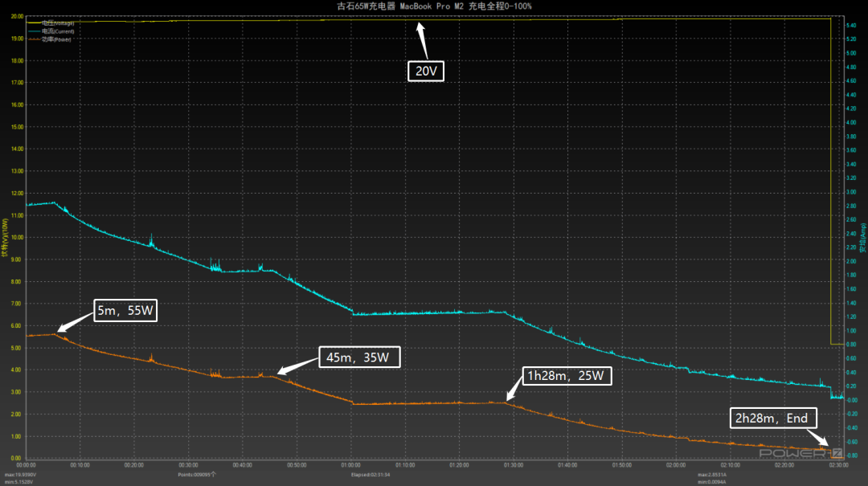The height and width of the screenshot is (486, 868).
Task: Click the 伏特(V)(10W) axis title
Action: click(x=5, y=238)
